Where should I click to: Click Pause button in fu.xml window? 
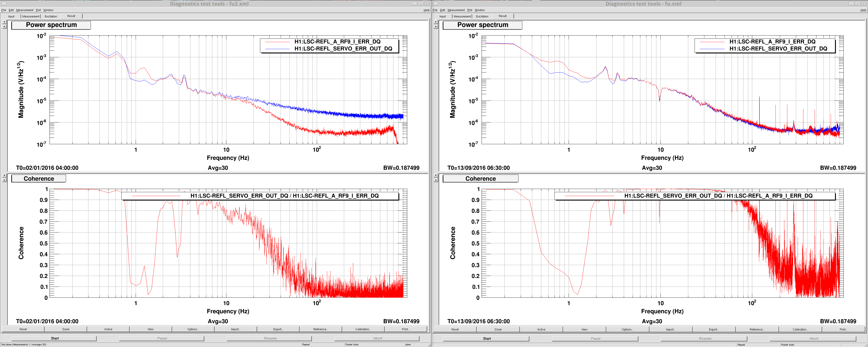pos(595,339)
